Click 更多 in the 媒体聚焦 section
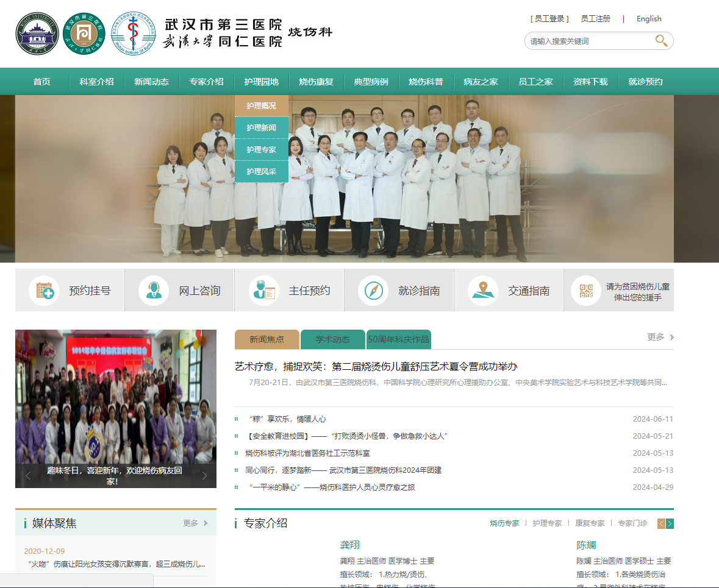The width and height of the screenshot is (719, 588). pyautogui.click(x=195, y=523)
